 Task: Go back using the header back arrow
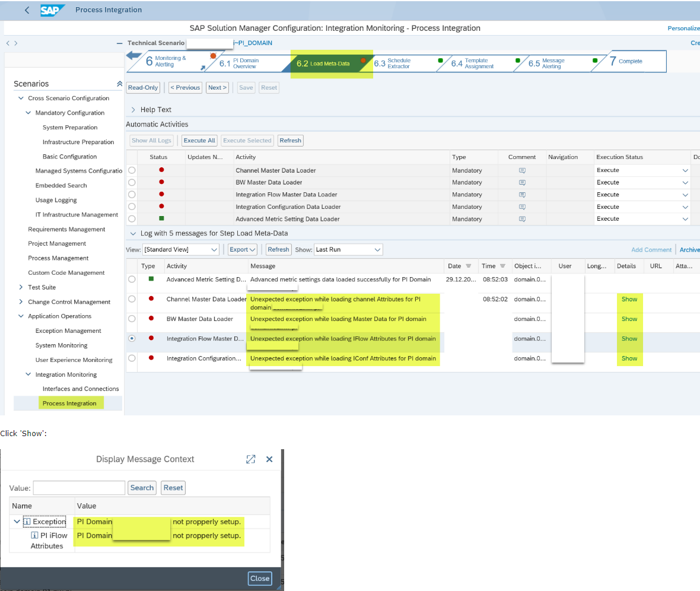point(27,10)
